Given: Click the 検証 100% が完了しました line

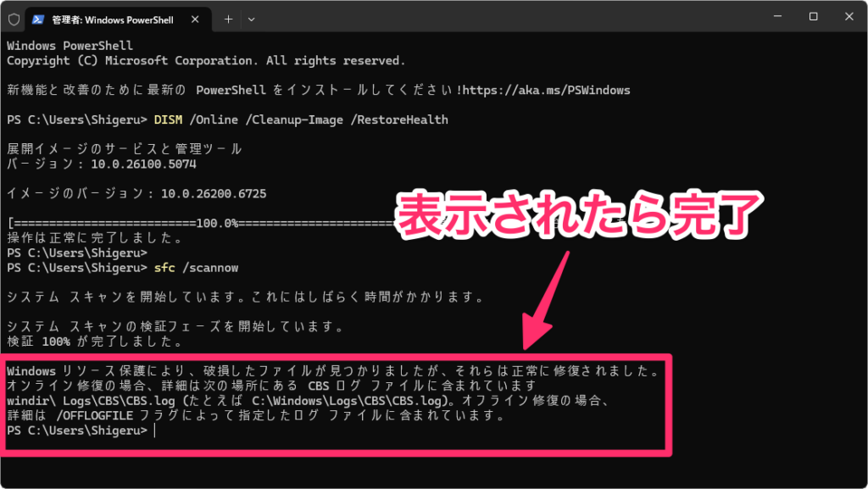Looking at the screenshot, I should tap(94, 342).
